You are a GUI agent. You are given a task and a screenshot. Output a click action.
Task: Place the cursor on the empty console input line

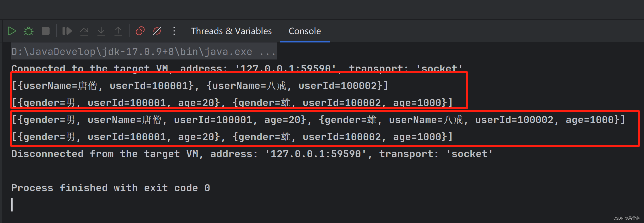[x=12, y=205]
